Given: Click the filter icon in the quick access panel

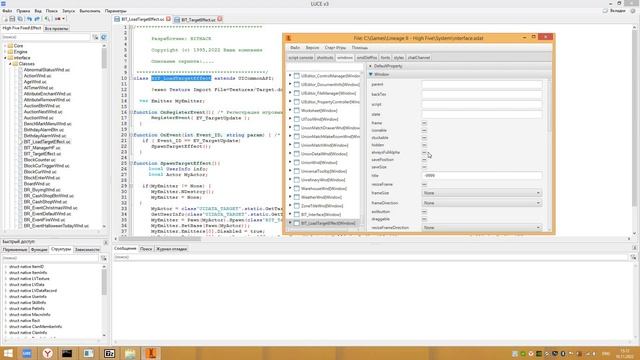Looking at the screenshot, I should [104, 258].
